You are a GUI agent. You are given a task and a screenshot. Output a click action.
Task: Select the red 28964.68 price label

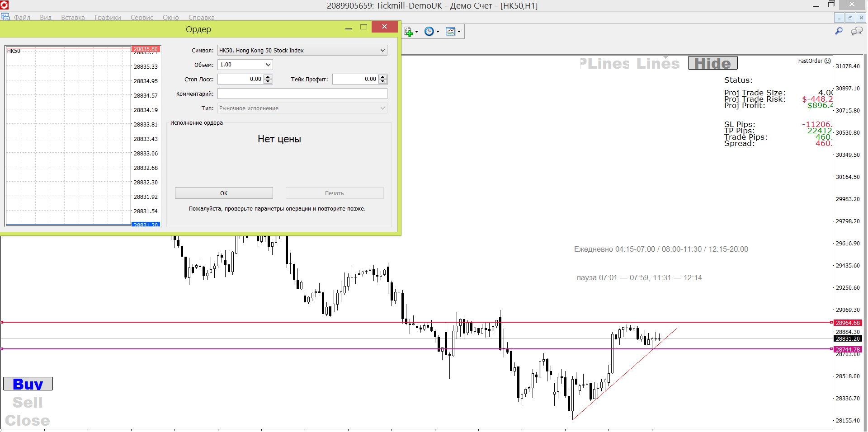coord(848,323)
